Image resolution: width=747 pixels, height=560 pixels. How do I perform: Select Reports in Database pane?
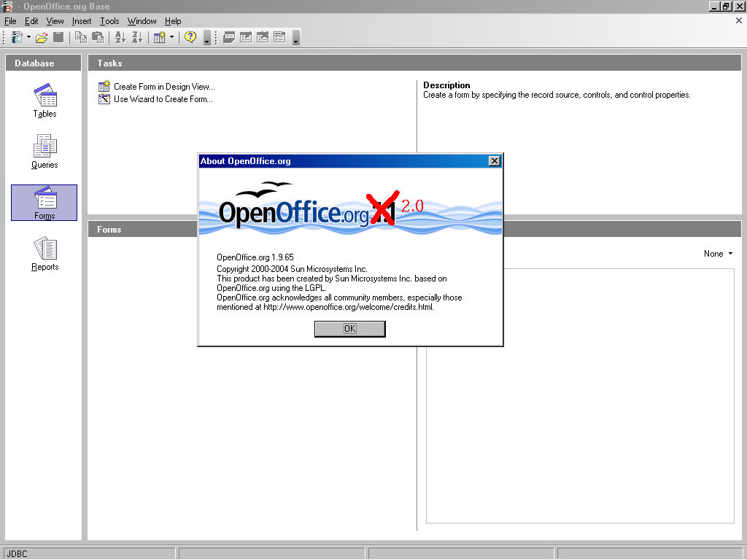point(44,254)
